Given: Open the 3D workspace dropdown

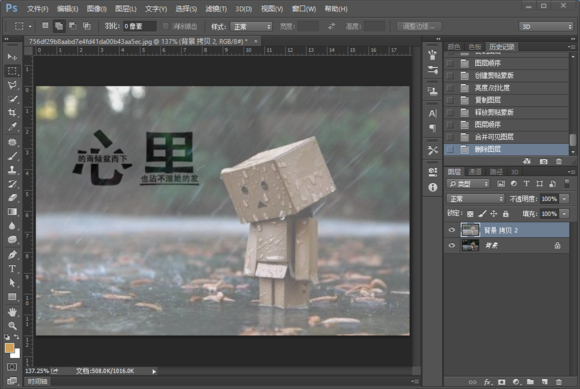Looking at the screenshot, I should click(546, 27).
